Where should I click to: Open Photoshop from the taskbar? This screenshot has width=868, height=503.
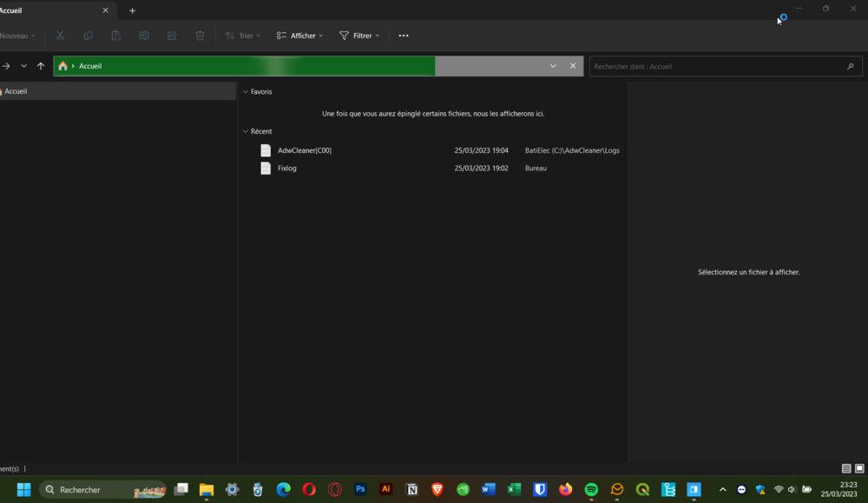click(x=360, y=489)
